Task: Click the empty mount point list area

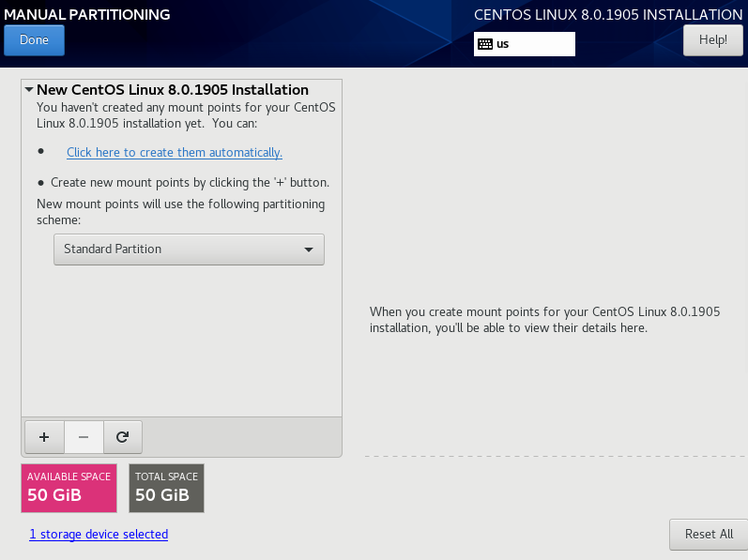Action: (x=181, y=347)
